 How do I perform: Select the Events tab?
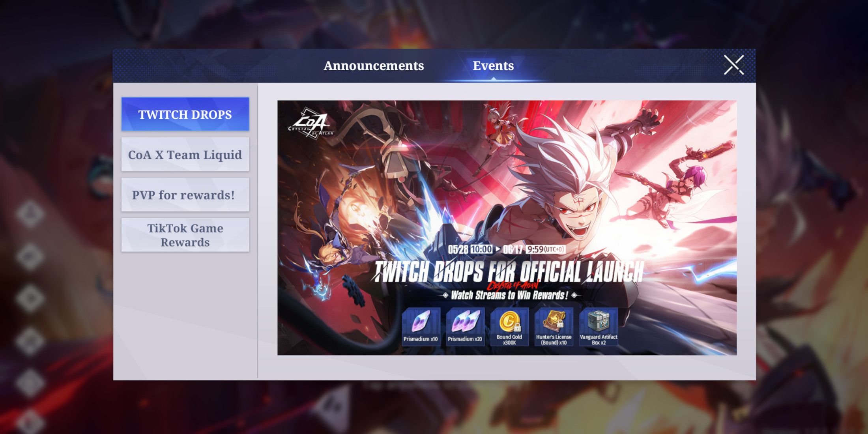(493, 65)
